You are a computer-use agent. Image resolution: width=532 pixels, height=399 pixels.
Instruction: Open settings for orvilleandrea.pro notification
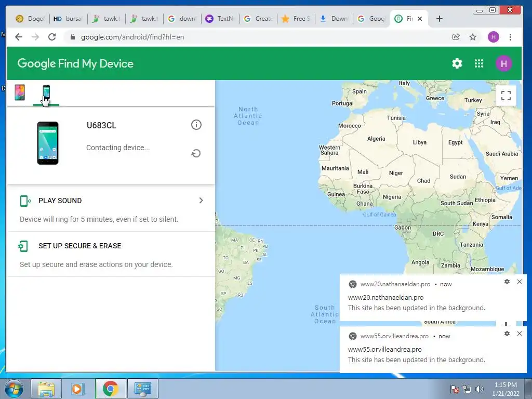pos(507,334)
